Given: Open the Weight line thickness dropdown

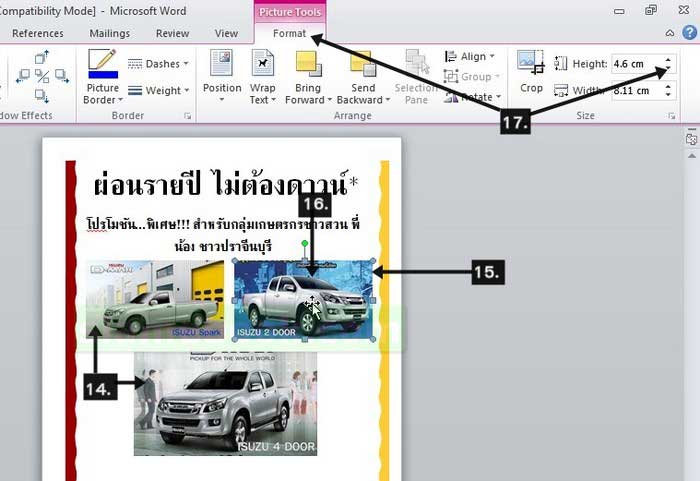Looking at the screenshot, I should 158,91.
